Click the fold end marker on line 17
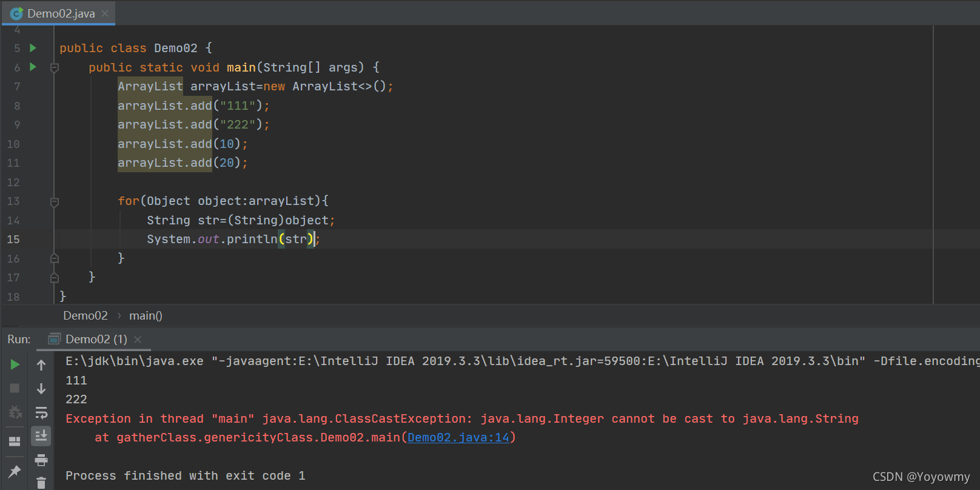 click(x=55, y=278)
